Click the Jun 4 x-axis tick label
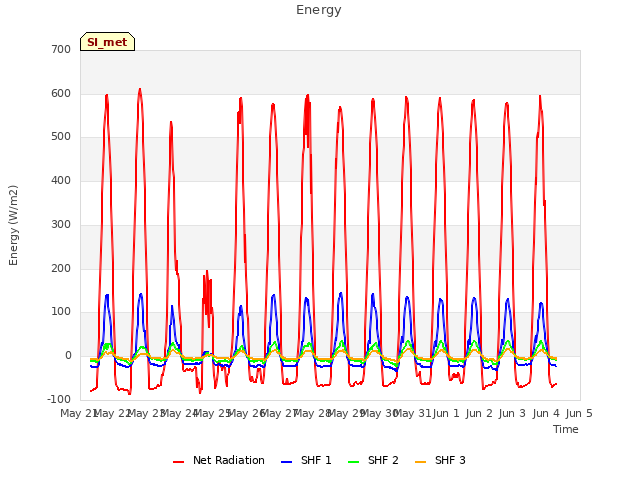 546,413
